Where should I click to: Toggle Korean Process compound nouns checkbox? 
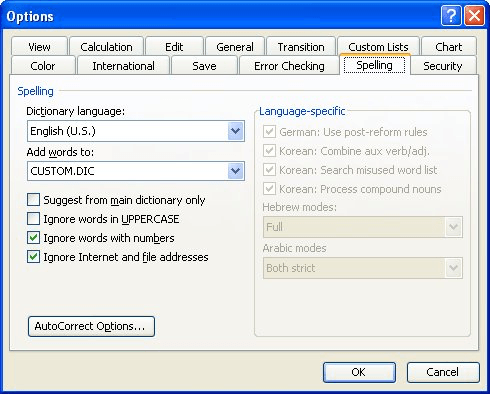(269, 189)
